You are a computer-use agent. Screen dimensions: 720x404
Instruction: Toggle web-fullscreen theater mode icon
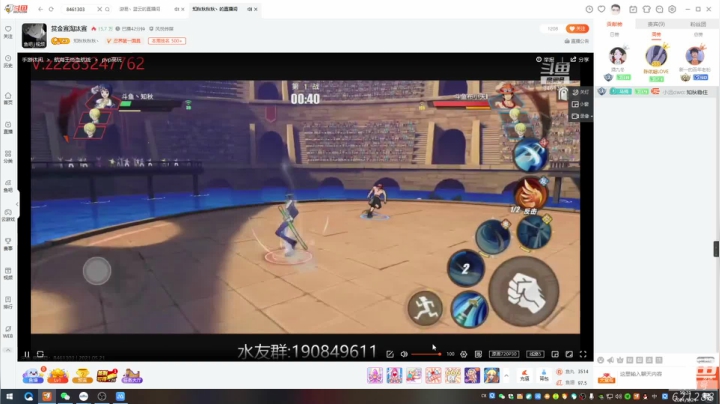tap(569, 354)
